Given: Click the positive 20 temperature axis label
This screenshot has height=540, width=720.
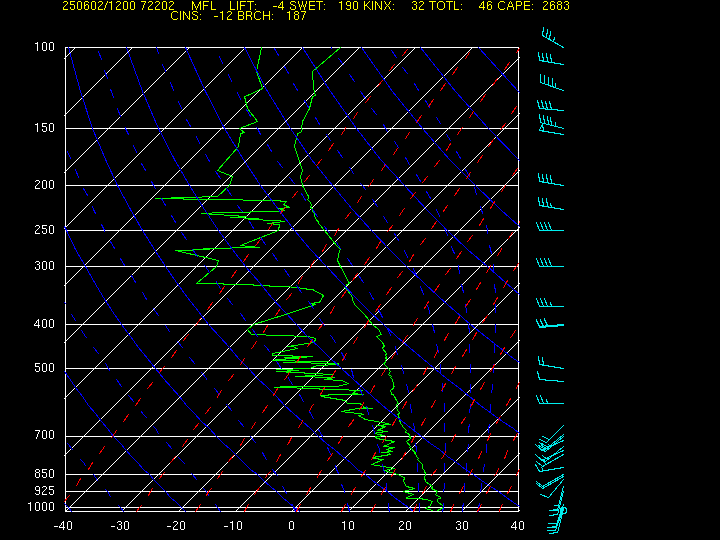Looking at the screenshot, I should point(405,526).
